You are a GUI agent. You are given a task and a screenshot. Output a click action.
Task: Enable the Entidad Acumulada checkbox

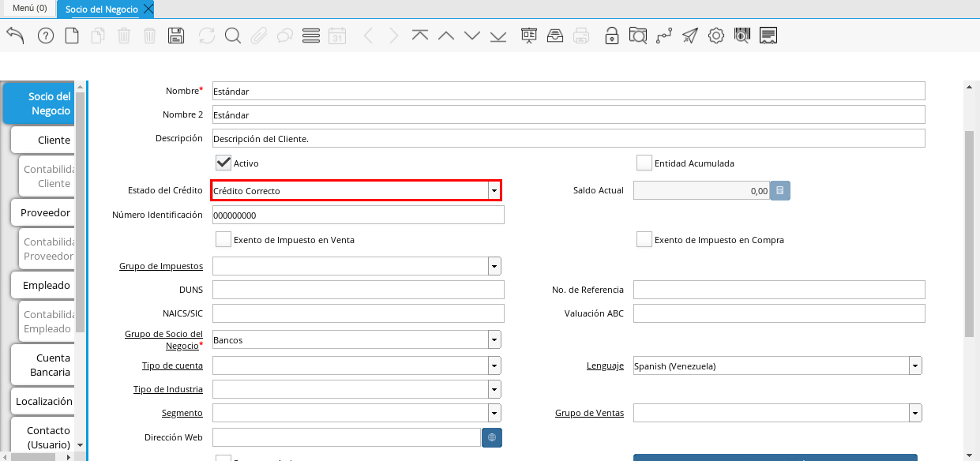644,163
